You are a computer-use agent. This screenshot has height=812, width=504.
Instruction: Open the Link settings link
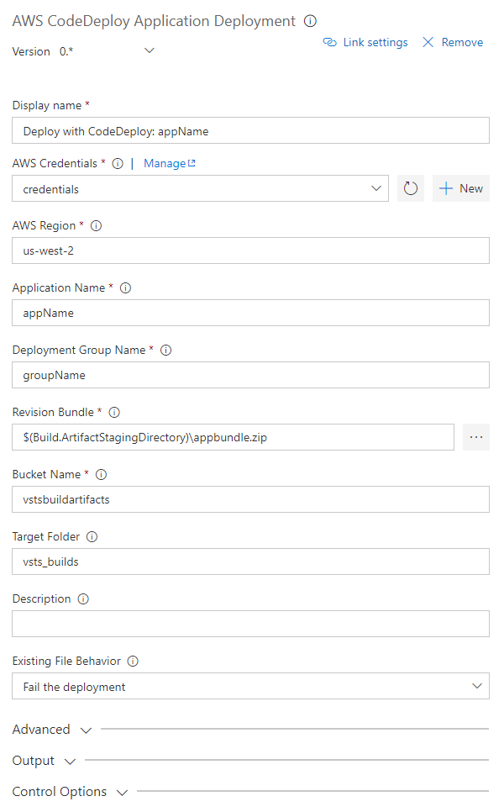click(x=366, y=42)
